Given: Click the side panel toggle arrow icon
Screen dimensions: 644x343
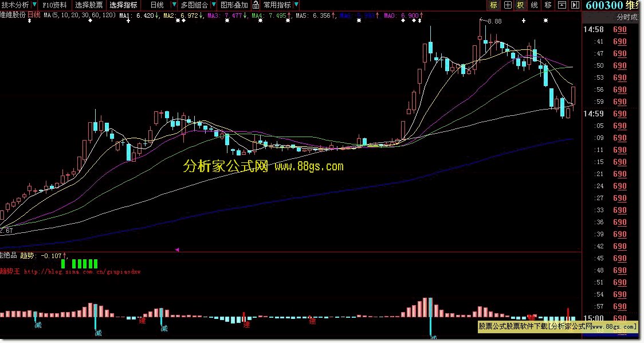Looking at the screenshot, I should (575, 5).
